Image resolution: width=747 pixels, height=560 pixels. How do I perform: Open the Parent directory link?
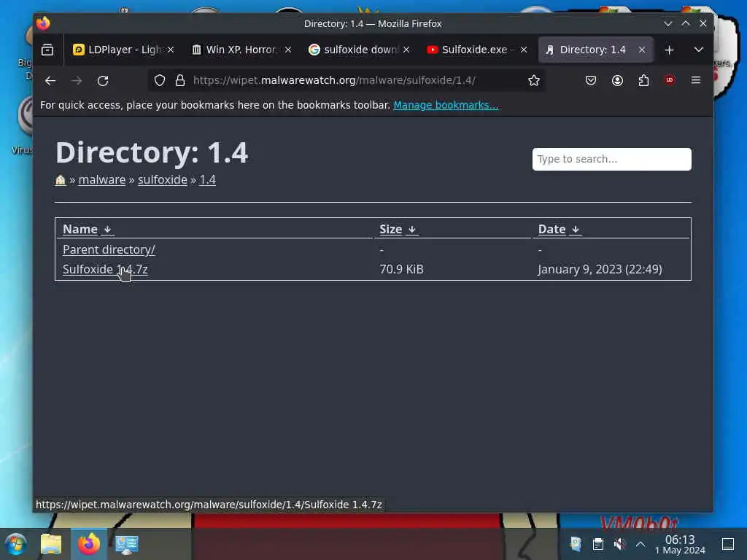[x=109, y=249]
